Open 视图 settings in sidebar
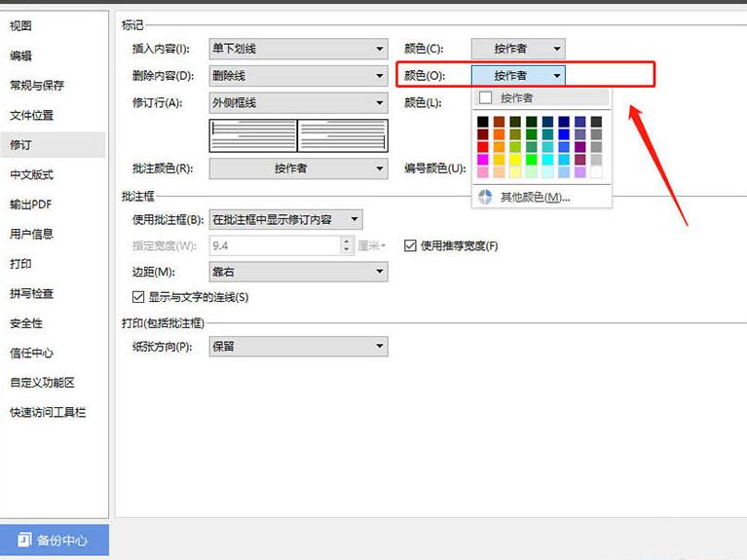This screenshot has width=747, height=560. click(21, 25)
